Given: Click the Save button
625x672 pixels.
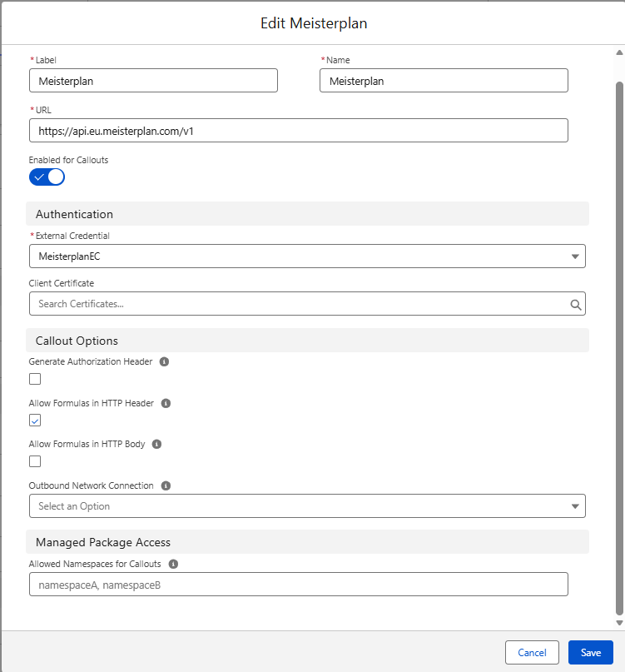Looking at the screenshot, I should point(591,652).
